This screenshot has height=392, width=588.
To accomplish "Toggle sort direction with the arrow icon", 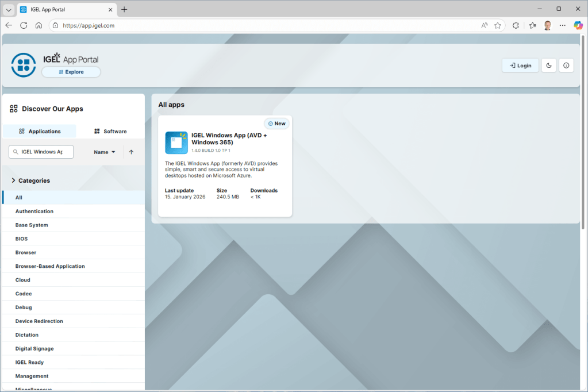I will [131, 152].
